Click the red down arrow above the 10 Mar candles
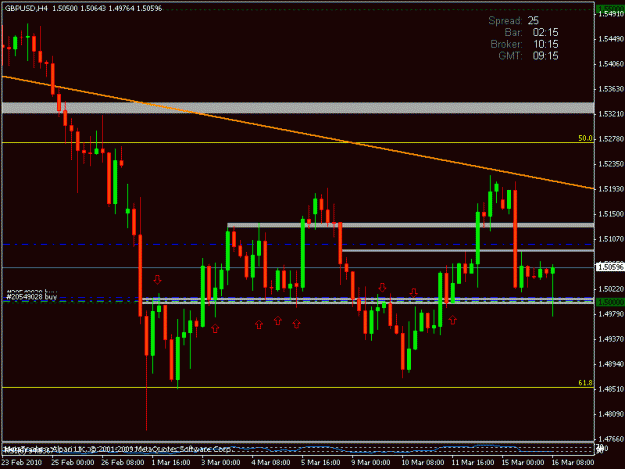 [413, 293]
